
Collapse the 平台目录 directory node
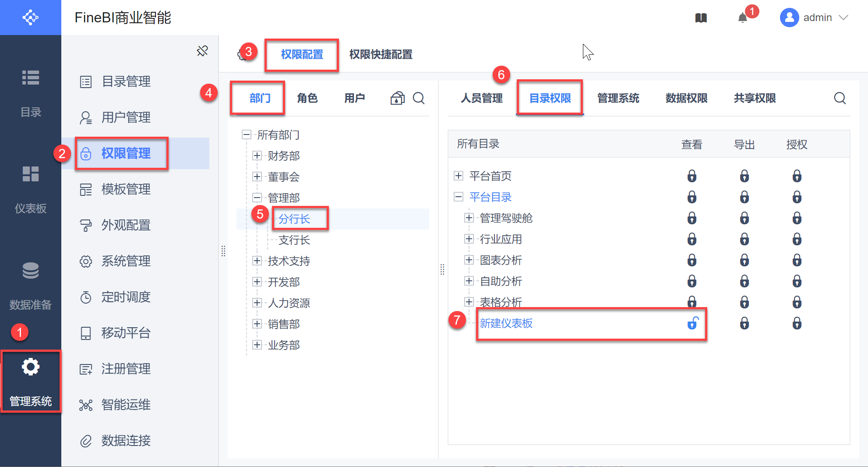459,197
